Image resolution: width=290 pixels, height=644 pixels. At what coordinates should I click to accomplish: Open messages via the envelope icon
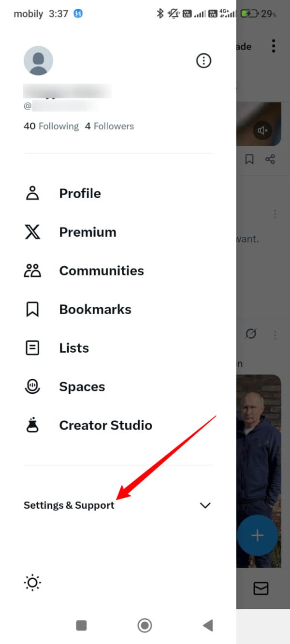tap(261, 588)
